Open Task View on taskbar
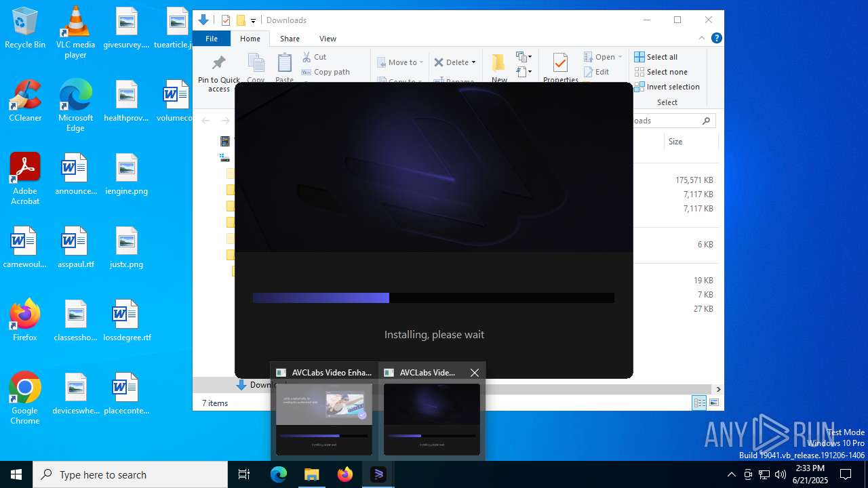868x488 pixels. pos(244,474)
